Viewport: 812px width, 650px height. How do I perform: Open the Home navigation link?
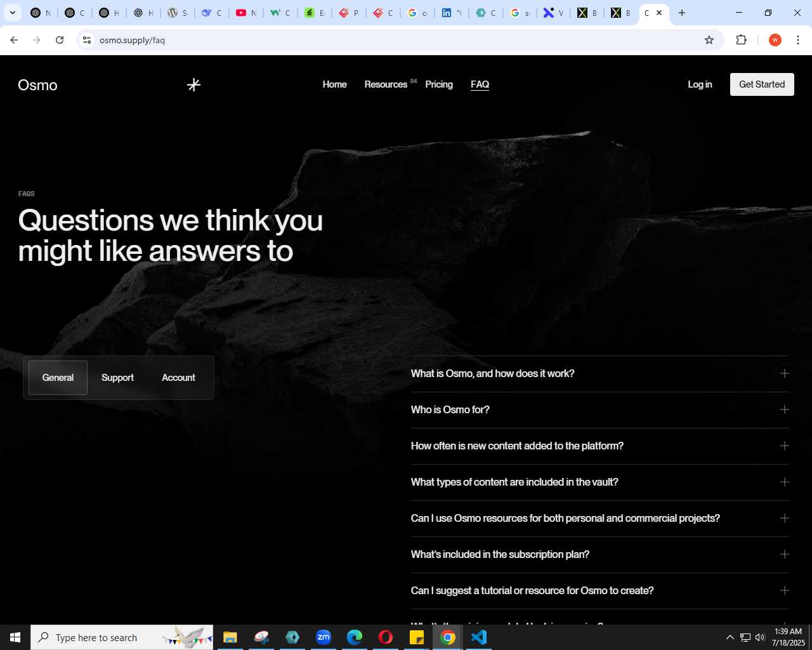coord(334,84)
